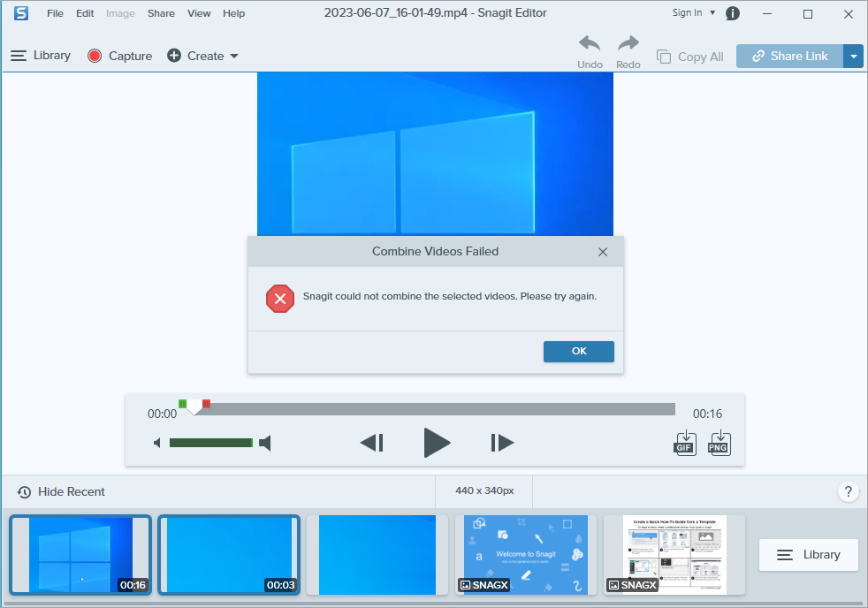Open the Share Link dropdown arrow

pyautogui.click(x=853, y=56)
